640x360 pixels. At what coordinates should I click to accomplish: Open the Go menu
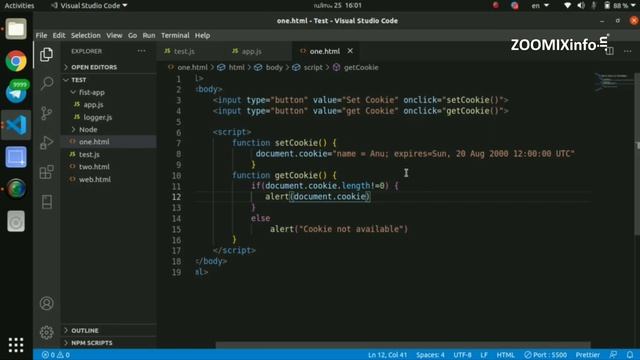[132, 36]
